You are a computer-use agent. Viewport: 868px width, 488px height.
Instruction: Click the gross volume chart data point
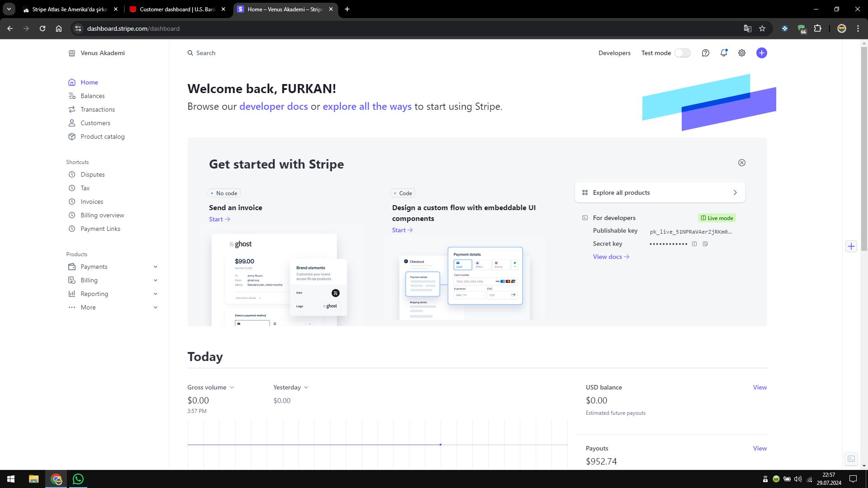pyautogui.click(x=440, y=445)
